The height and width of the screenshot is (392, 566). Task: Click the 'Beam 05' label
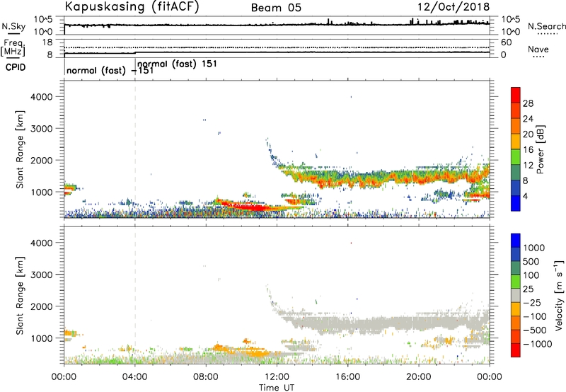[x=276, y=8]
